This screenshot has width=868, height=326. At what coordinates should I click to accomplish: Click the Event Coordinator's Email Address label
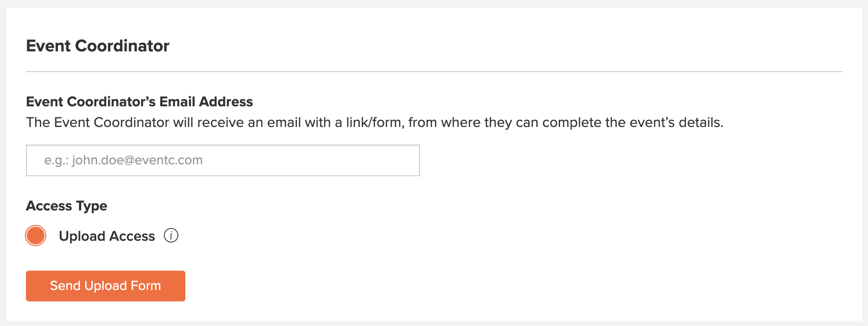coord(139,101)
